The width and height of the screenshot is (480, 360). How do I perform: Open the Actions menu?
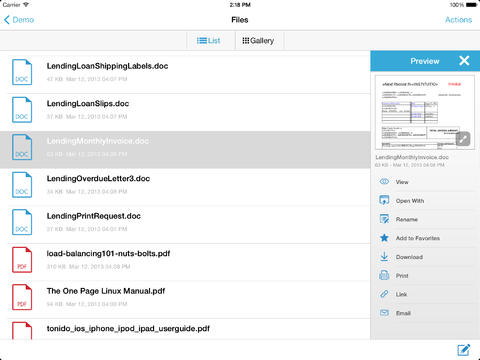coord(458,20)
